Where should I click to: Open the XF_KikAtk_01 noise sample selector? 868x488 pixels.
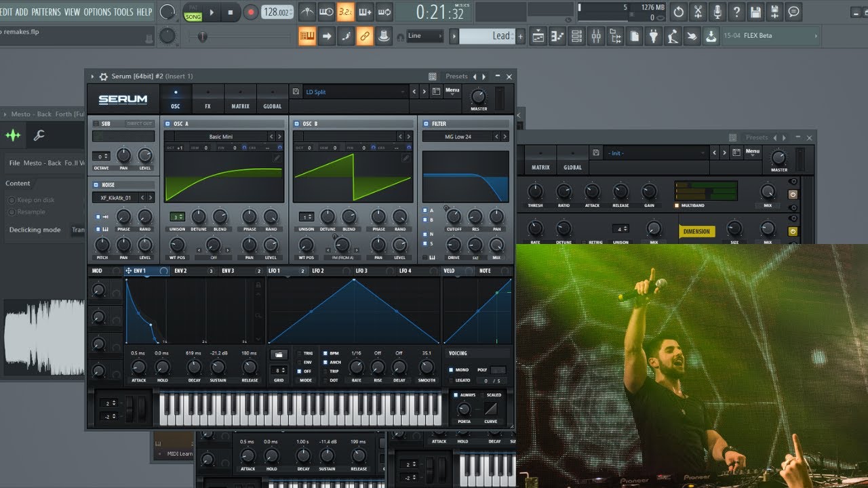(x=115, y=197)
